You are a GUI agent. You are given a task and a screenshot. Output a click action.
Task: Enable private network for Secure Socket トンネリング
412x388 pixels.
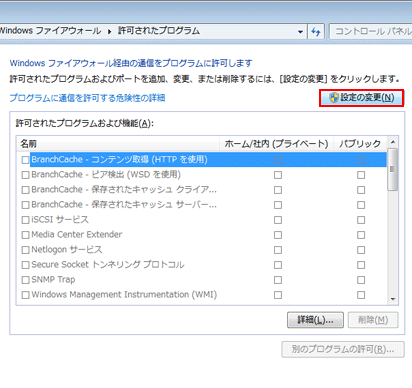tap(278, 265)
